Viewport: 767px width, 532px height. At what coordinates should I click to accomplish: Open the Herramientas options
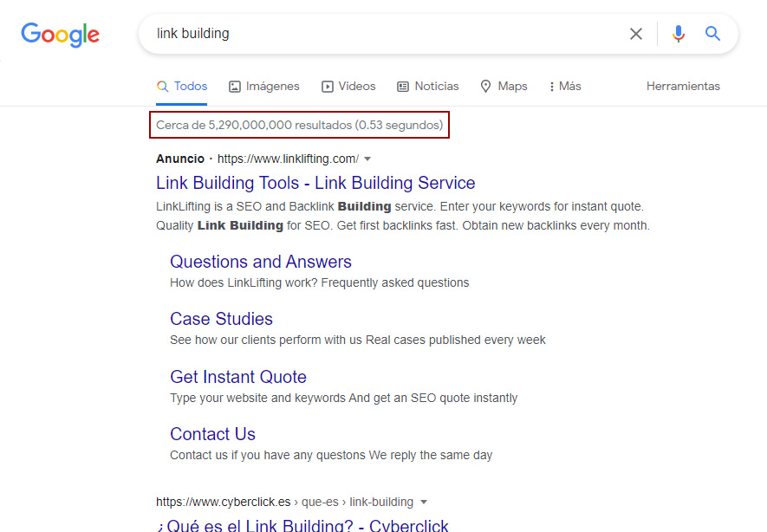[683, 86]
